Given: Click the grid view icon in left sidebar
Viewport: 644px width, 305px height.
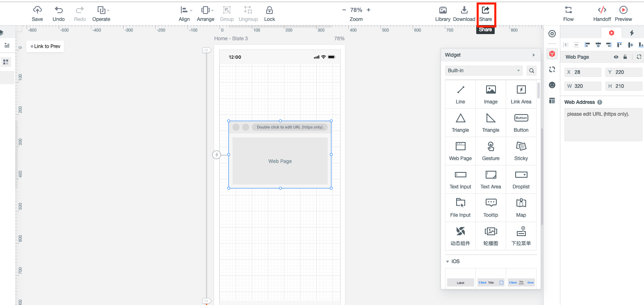Looking at the screenshot, I should (x=6, y=62).
